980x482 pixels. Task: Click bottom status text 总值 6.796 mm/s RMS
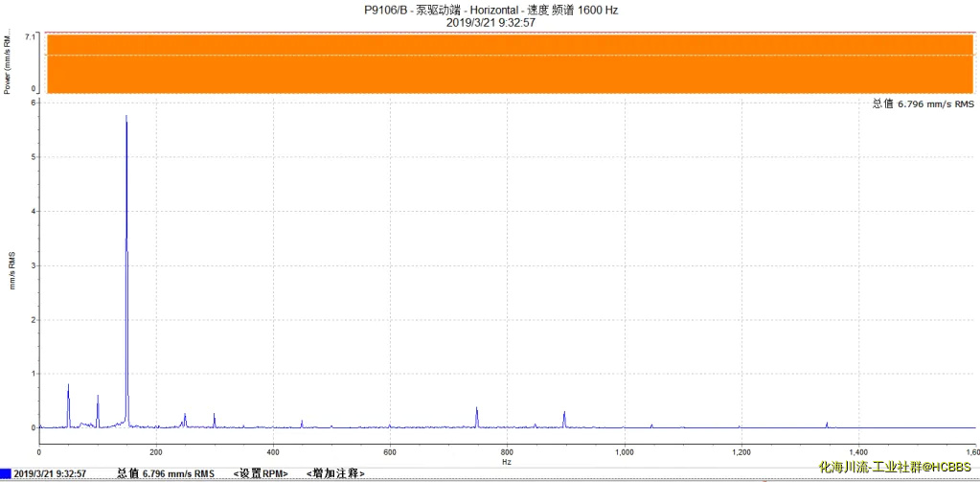(167, 474)
